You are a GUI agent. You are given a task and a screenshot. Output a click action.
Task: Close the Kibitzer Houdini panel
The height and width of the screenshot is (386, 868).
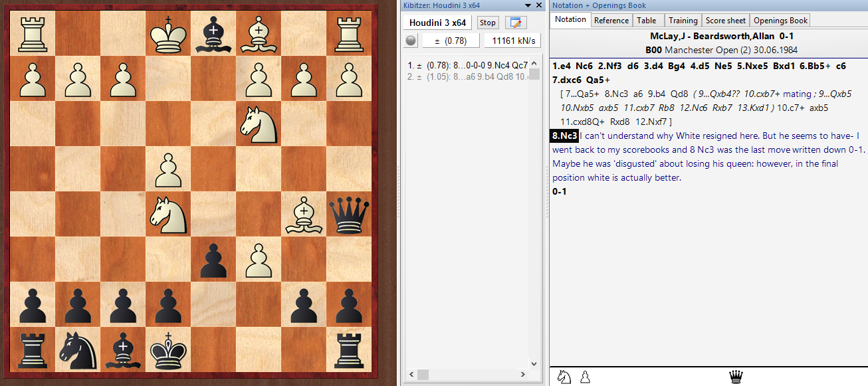(x=539, y=5)
